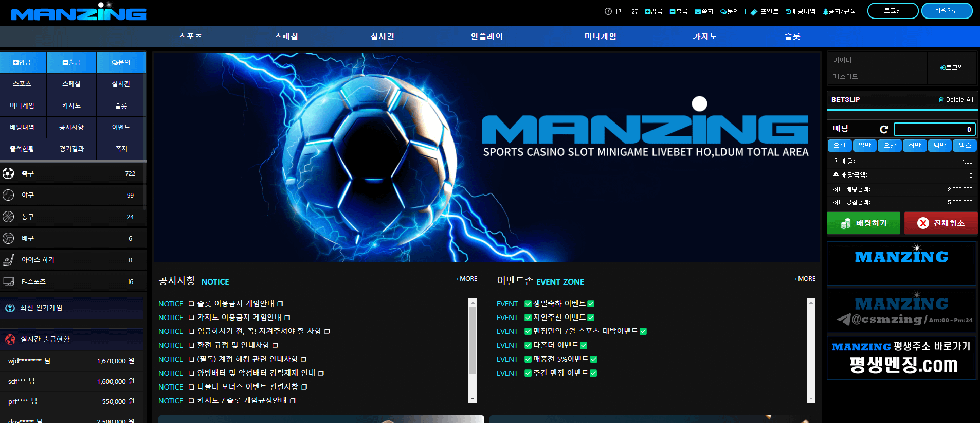Click the betting amount input field

pyautogui.click(x=934, y=129)
